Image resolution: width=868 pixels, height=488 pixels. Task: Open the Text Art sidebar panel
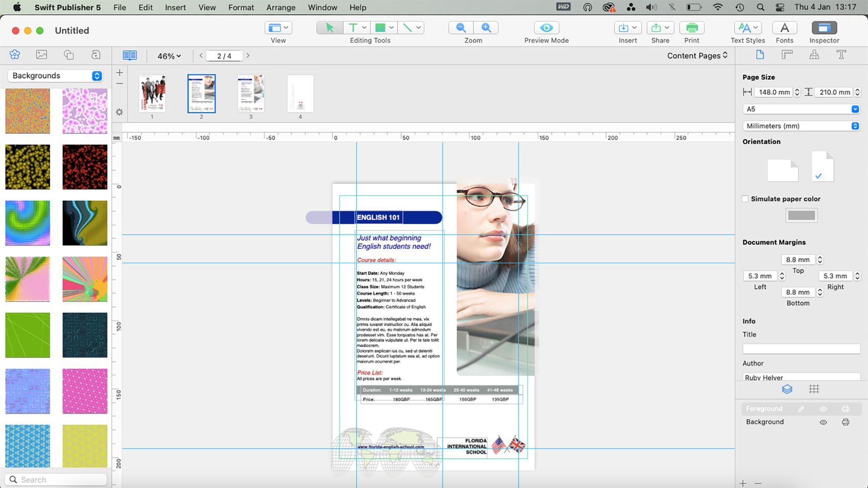point(96,54)
